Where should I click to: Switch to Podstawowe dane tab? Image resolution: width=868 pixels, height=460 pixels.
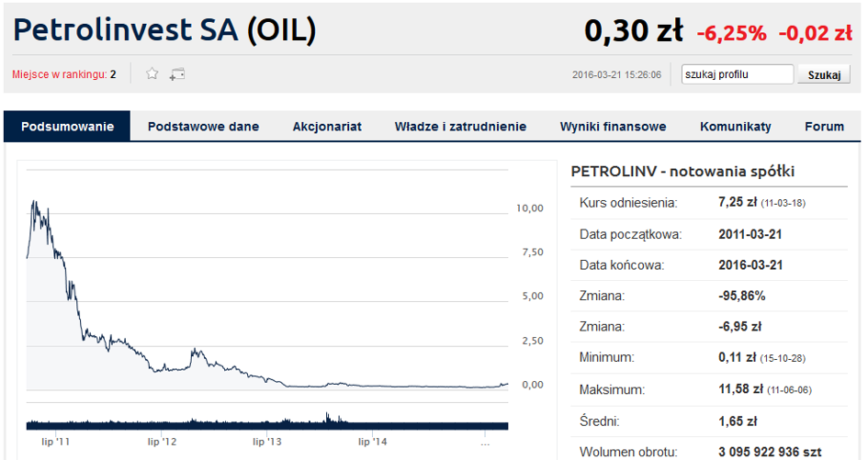(x=203, y=126)
